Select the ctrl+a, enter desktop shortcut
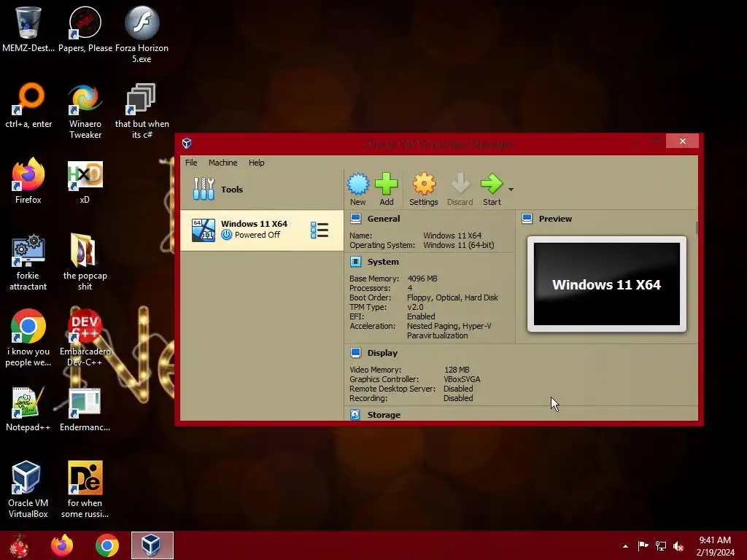Viewport: 747px width, 560px height. click(28, 105)
